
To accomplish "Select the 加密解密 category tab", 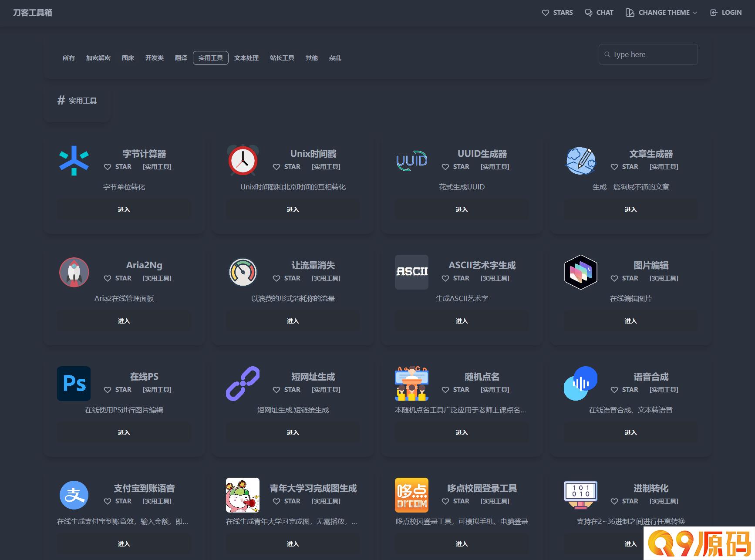I will [98, 58].
